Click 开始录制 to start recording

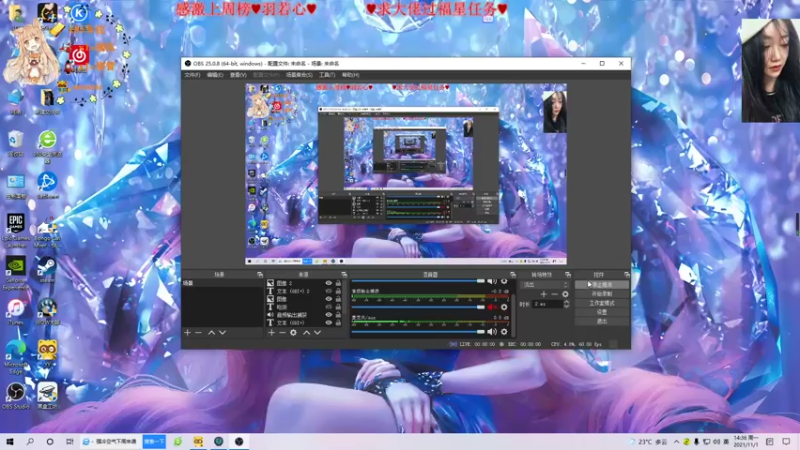click(x=602, y=294)
